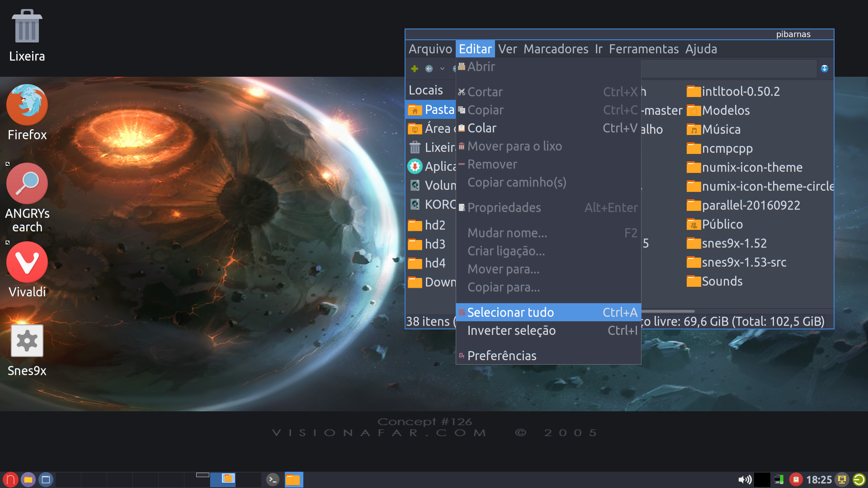
Task: Click the file manager path bar
Action: coord(729,69)
